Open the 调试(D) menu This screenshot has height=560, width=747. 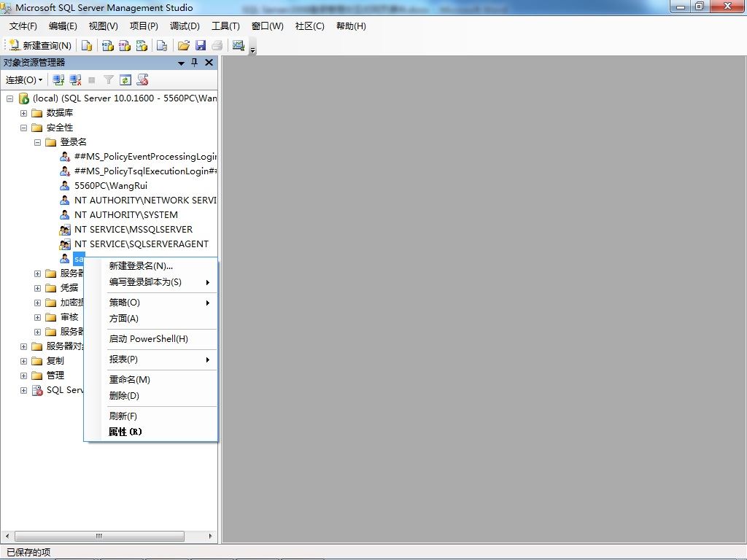185,26
